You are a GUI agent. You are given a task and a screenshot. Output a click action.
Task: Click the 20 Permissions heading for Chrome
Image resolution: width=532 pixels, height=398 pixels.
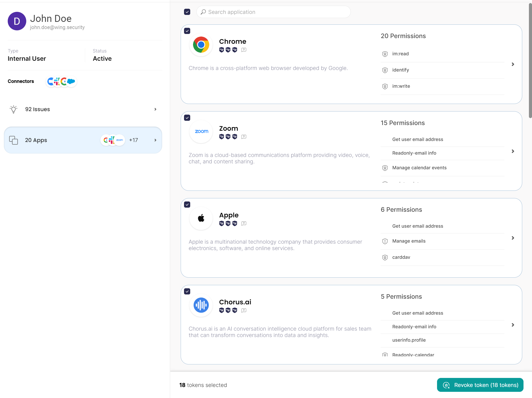[403, 36]
